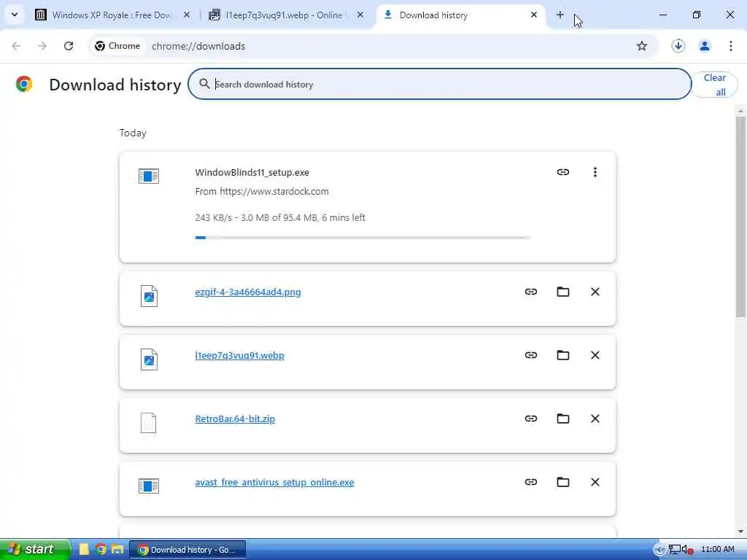The height and width of the screenshot is (560, 747).
Task: Click the search magnifier icon
Action: pyautogui.click(x=204, y=84)
